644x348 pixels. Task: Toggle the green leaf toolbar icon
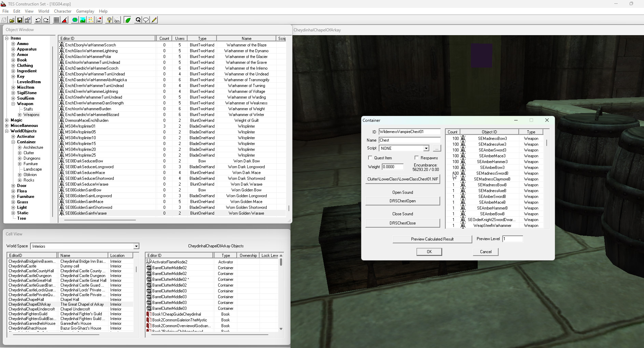[128, 20]
